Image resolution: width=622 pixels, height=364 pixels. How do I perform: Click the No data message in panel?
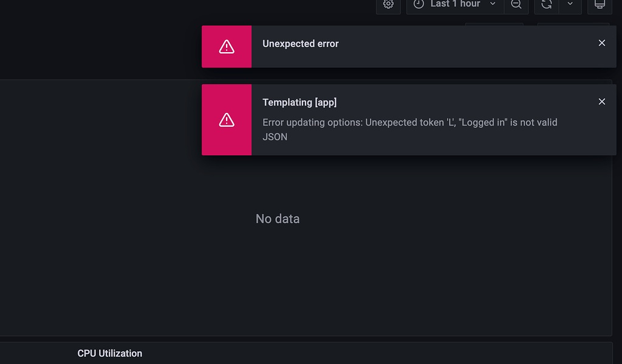point(278,218)
